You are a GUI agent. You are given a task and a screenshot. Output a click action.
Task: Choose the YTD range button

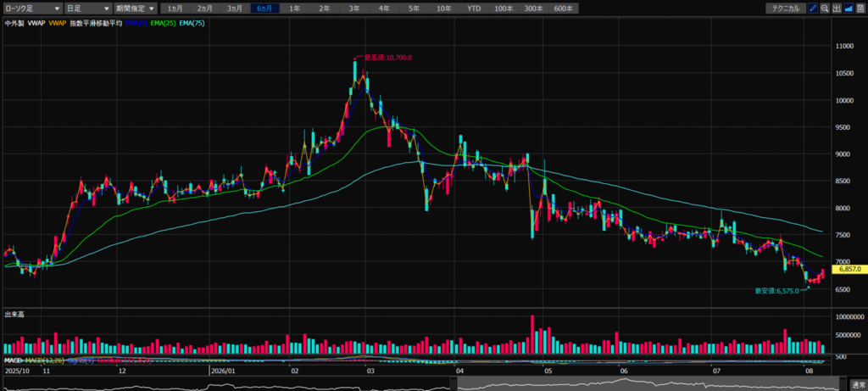(x=474, y=8)
